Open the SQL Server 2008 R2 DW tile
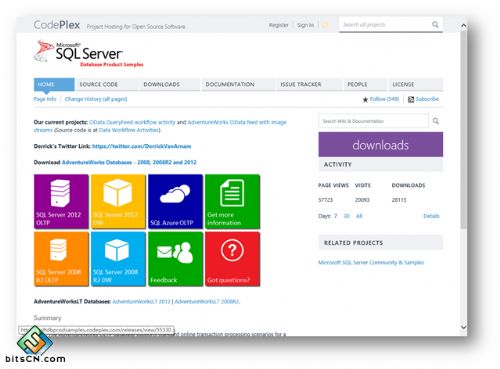The image size is (500, 369). (118, 259)
